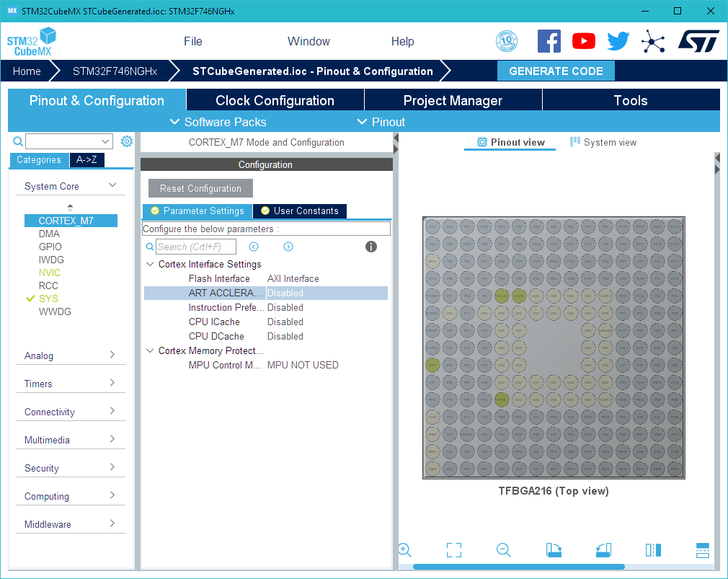Expand the Timers category
Viewport: 728px width, 579px height.
coord(112,383)
